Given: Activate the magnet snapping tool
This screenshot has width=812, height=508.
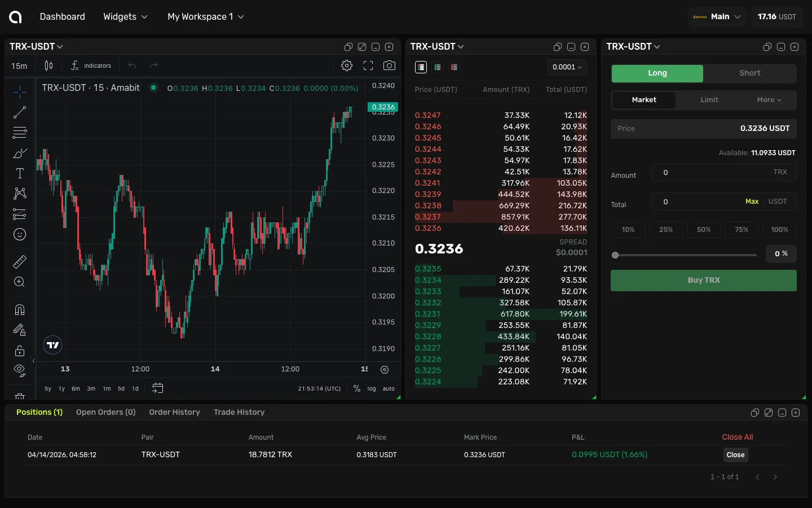Looking at the screenshot, I should tap(20, 310).
